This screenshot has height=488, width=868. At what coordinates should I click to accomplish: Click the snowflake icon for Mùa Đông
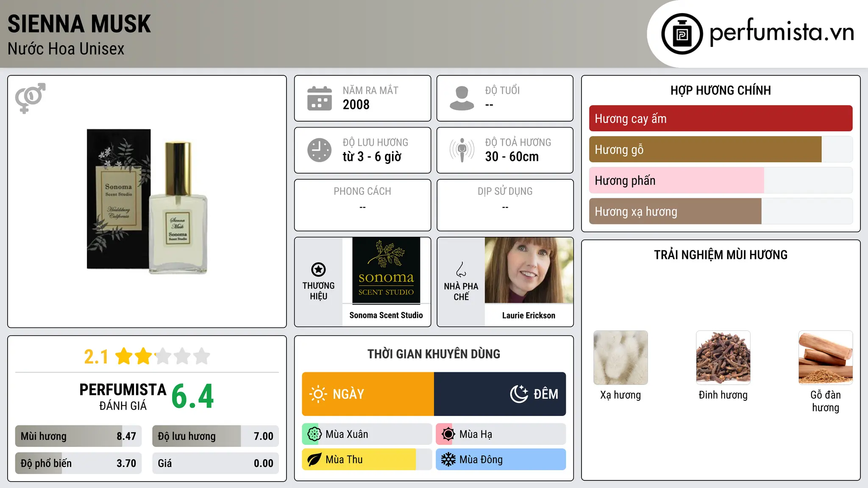click(x=448, y=460)
